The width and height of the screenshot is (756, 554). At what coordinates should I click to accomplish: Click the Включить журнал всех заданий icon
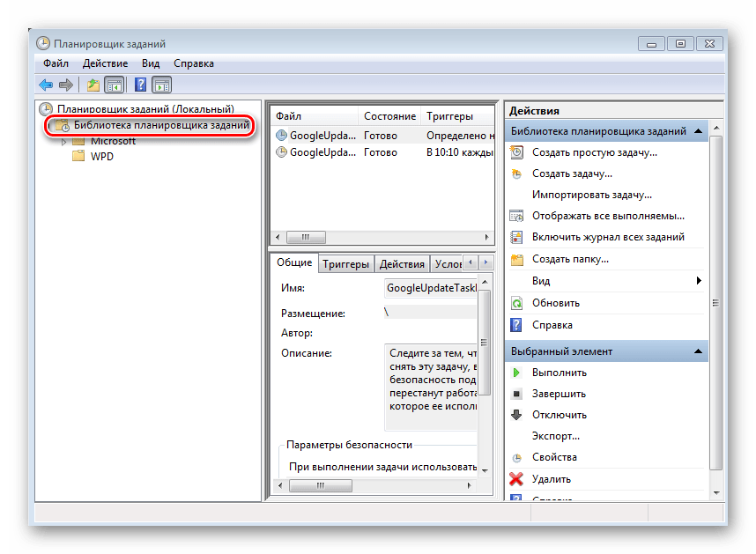tap(516, 237)
